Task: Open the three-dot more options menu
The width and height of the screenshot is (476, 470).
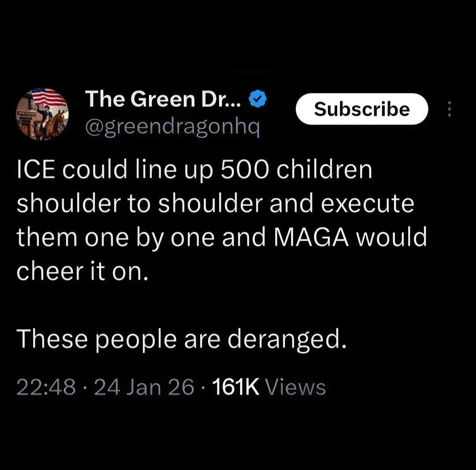Action: [450, 109]
